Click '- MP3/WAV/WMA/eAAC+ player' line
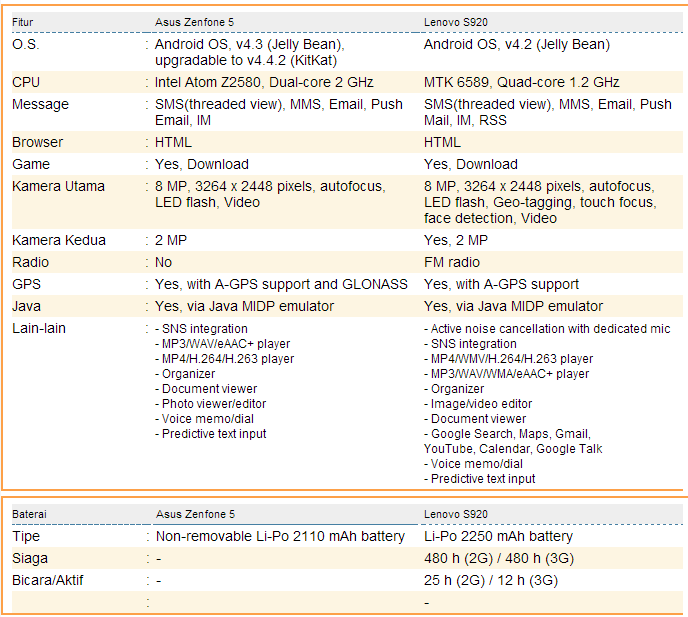The height and width of the screenshot is (617, 688). [x=506, y=374]
